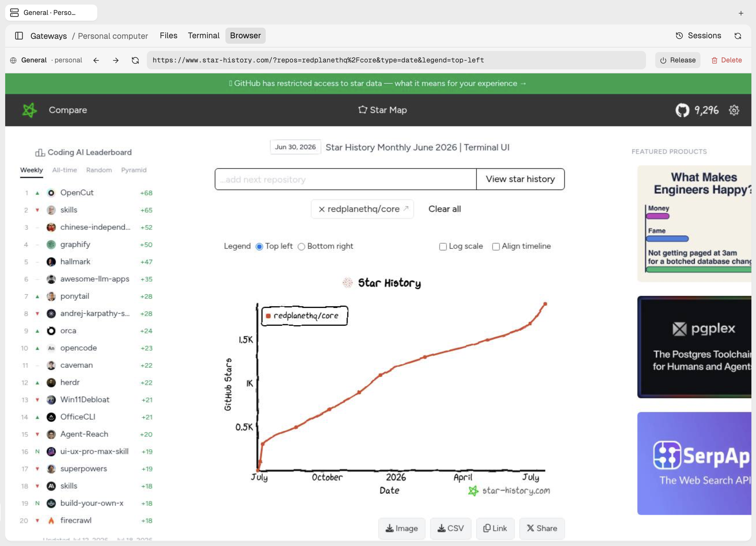Switch to the Files tab
756x546 pixels.
coord(168,36)
